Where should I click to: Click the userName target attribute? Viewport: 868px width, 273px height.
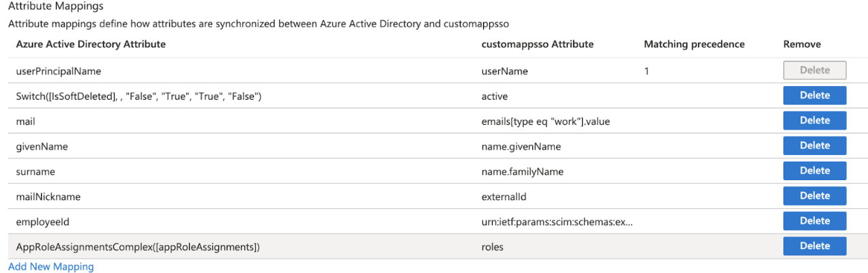coord(504,71)
